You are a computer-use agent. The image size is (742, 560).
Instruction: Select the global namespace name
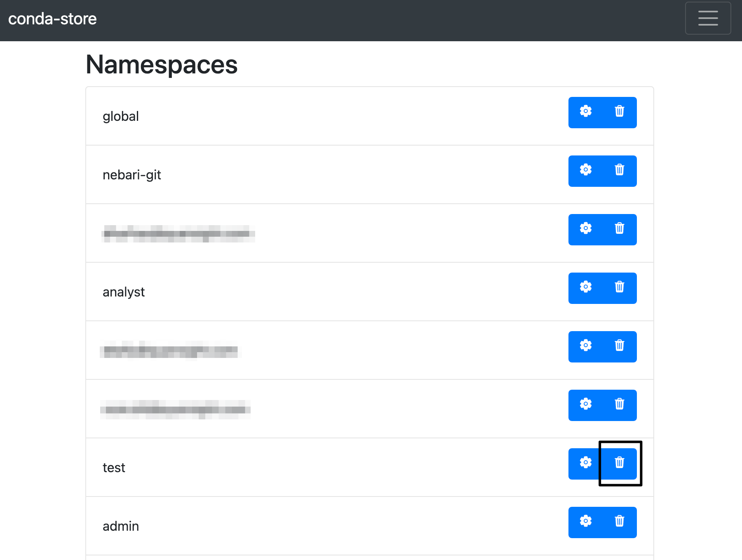pos(121,116)
